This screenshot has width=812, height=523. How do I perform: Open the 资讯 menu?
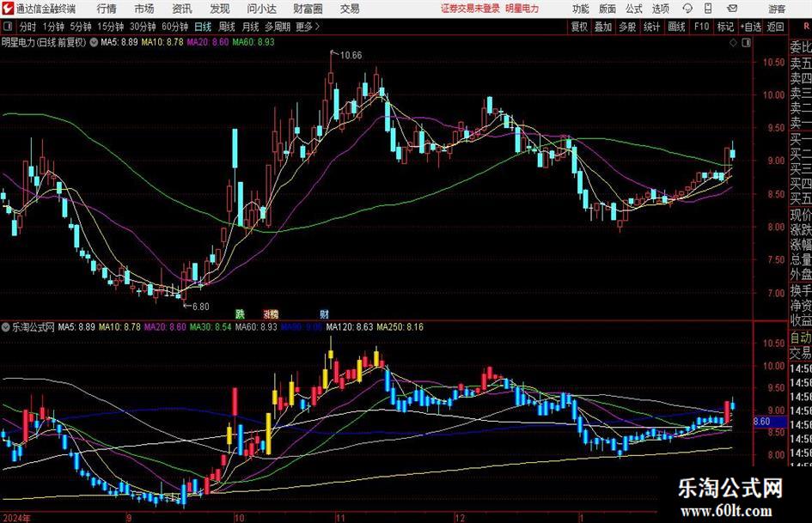pyautogui.click(x=182, y=9)
